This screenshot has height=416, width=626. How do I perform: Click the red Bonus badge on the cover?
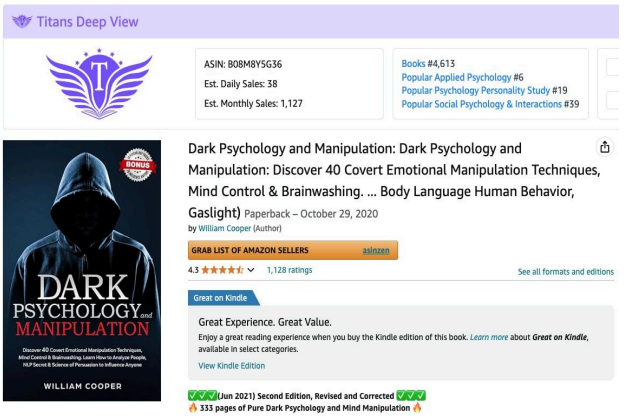coord(138,164)
